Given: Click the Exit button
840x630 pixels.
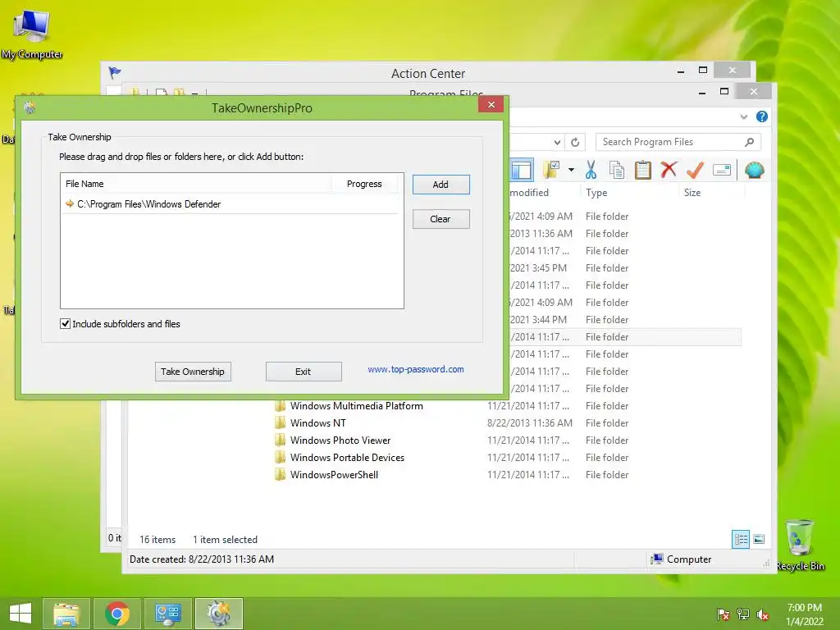Looking at the screenshot, I should click(304, 372).
